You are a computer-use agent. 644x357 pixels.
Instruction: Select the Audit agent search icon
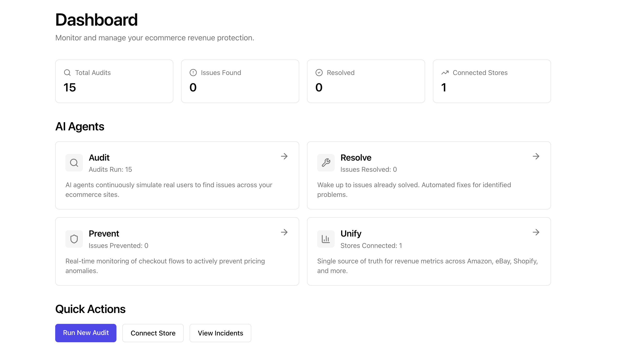(74, 163)
